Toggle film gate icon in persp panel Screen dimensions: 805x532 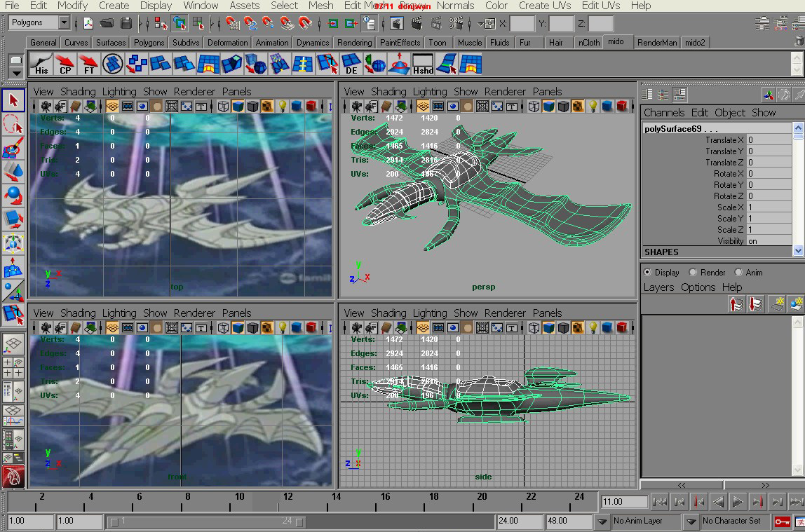(x=438, y=107)
